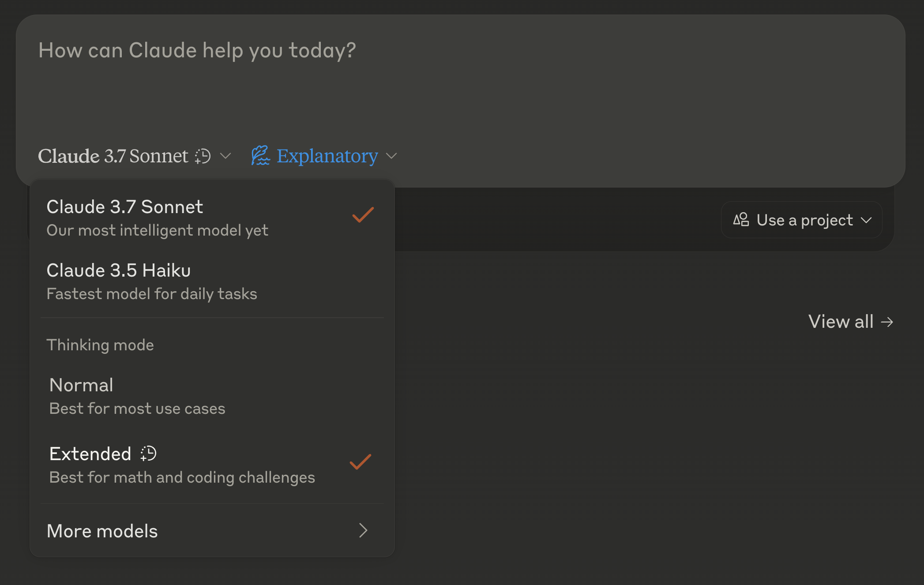Image resolution: width=924 pixels, height=585 pixels.
Task: Click the clock icon next to Extended
Action: [x=149, y=454]
